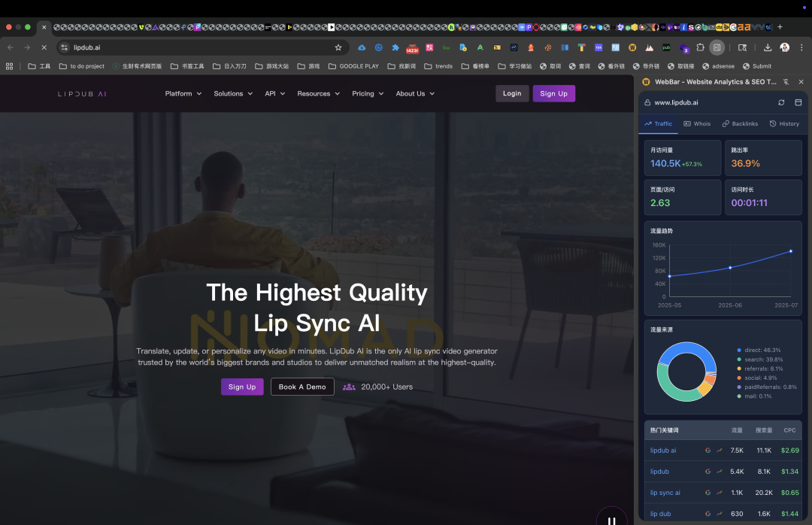This screenshot has width=812, height=525.
Task: Open the Whois tab
Action: [x=697, y=124]
